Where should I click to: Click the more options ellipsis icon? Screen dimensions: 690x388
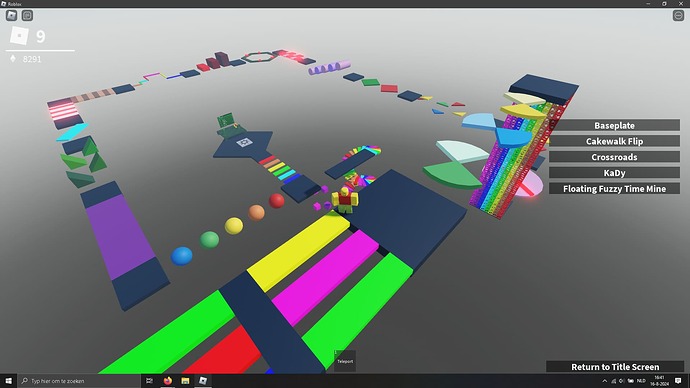(678, 15)
